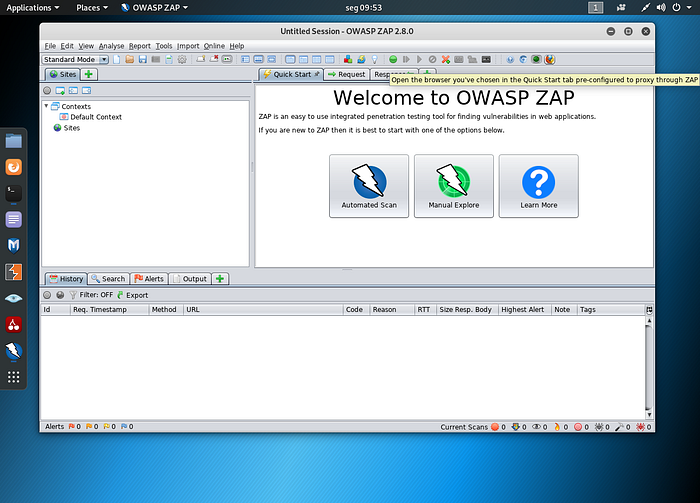Open Firefox from the dock

pyautogui.click(x=13, y=167)
